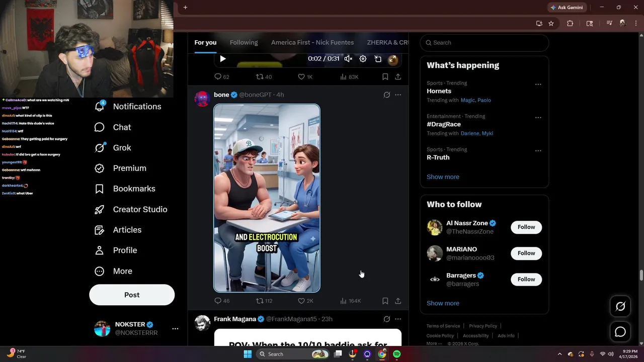Expand the More menu in sidebar
This screenshot has height=362, width=644.
pos(113,271)
